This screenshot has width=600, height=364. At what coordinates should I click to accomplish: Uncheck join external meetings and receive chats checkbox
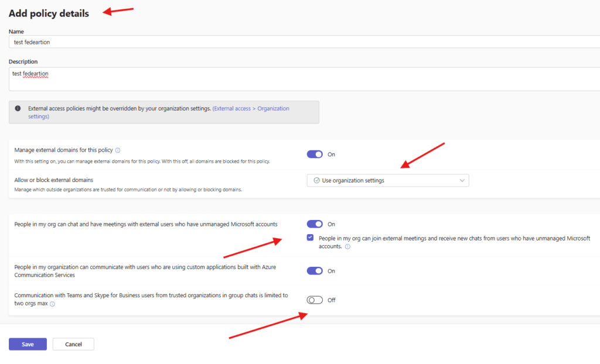coord(310,238)
